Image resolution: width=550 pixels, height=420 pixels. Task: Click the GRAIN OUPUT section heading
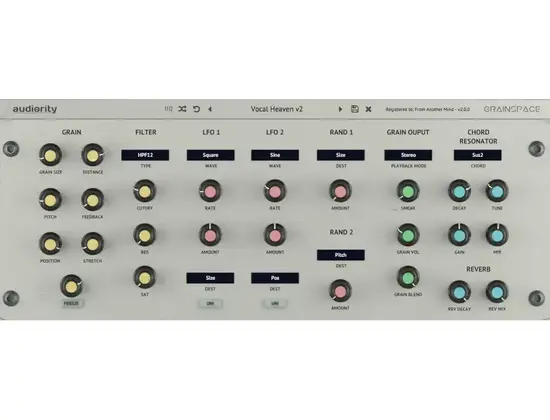point(408,132)
